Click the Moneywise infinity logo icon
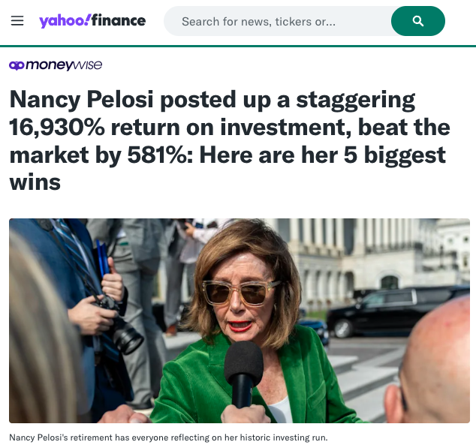The width and height of the screenshot is (476, 448). pyautogui.click(x=17, y=65)
